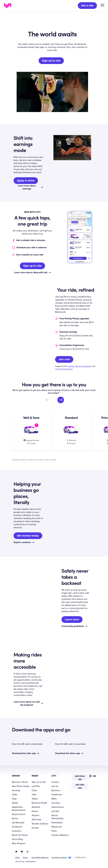Viewport: 108px width, 868px height.
Task: Go to next ride type carousel arrow
Action: pos(61,400)
